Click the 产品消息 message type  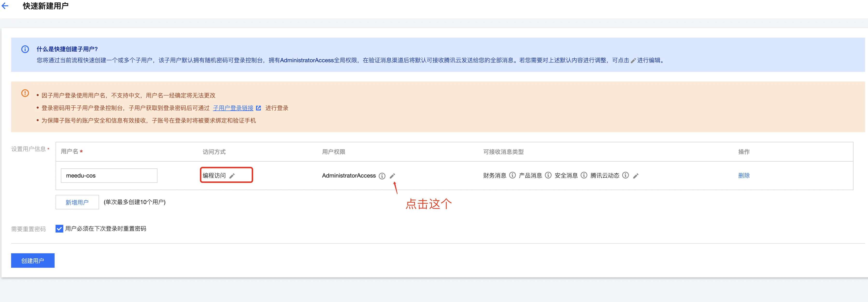coord(530,175)
